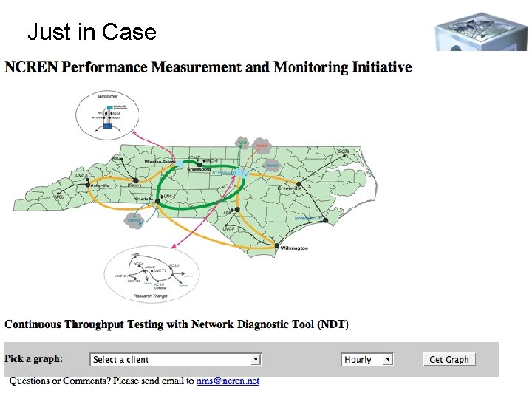Click the Asheville node on map

pyautogui.click(x=87, y=185)
